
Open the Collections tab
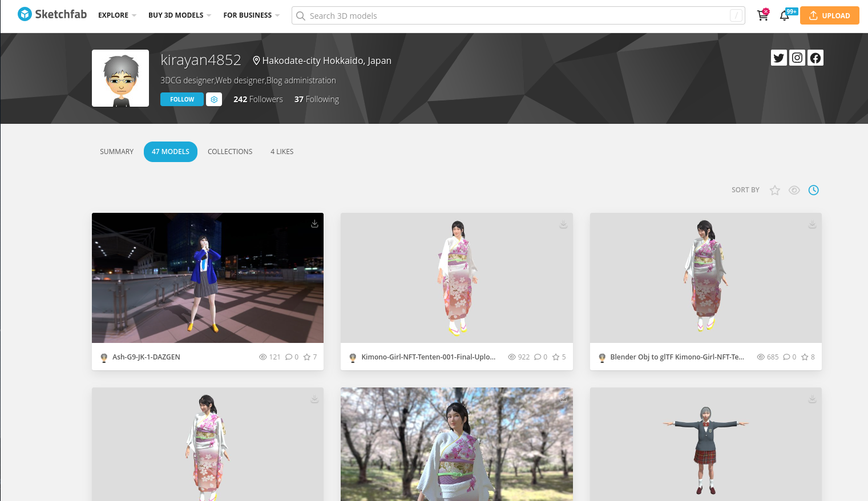point(230,152)
